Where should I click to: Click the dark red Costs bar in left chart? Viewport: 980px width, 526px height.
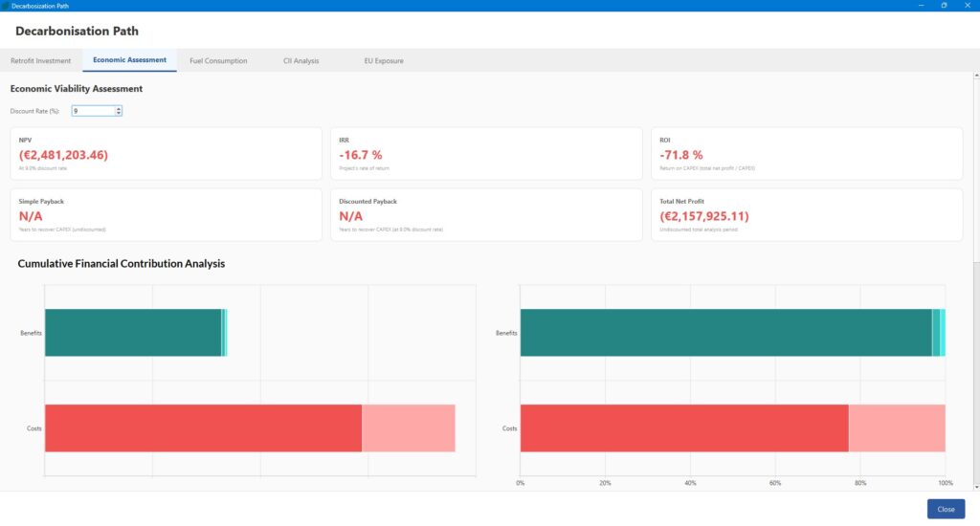coord(203,427)
